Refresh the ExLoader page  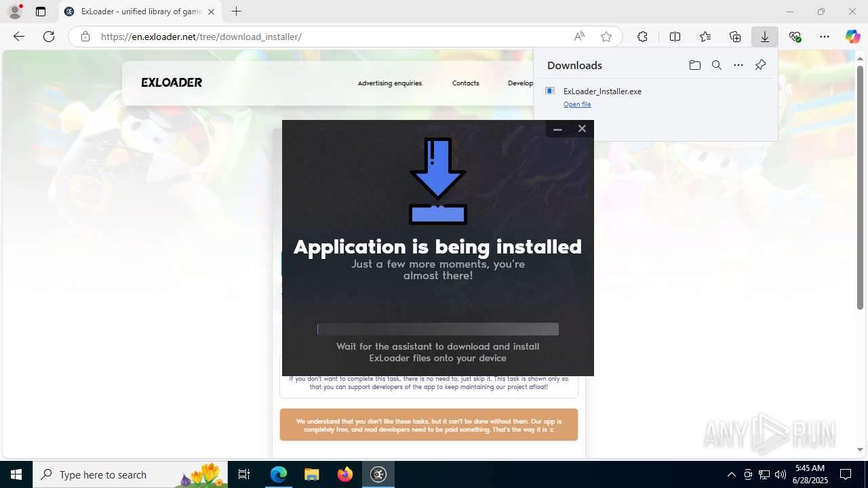[49, 37]
